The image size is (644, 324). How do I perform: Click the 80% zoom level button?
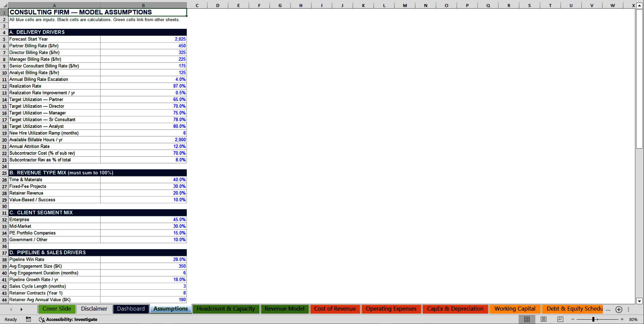click(633, 319)
